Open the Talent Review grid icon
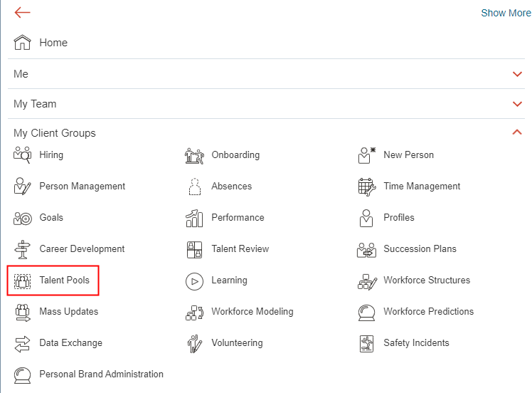 click(194, 250)
